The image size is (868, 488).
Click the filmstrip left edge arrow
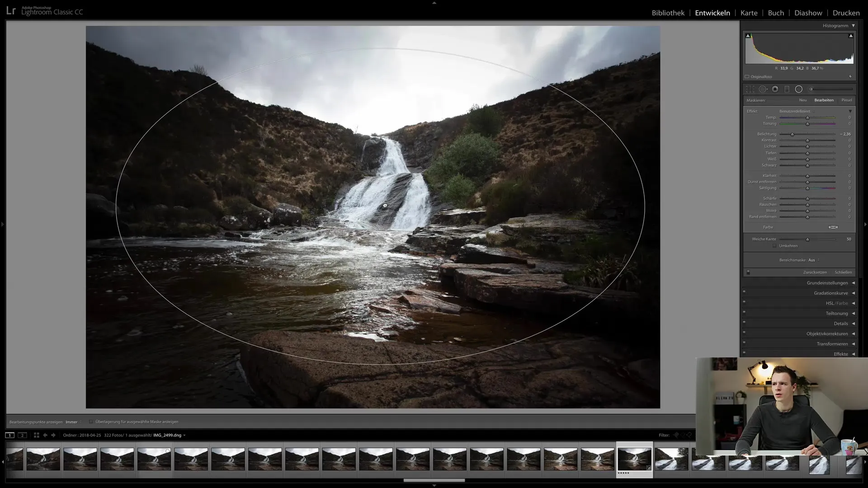pos(2,462)
